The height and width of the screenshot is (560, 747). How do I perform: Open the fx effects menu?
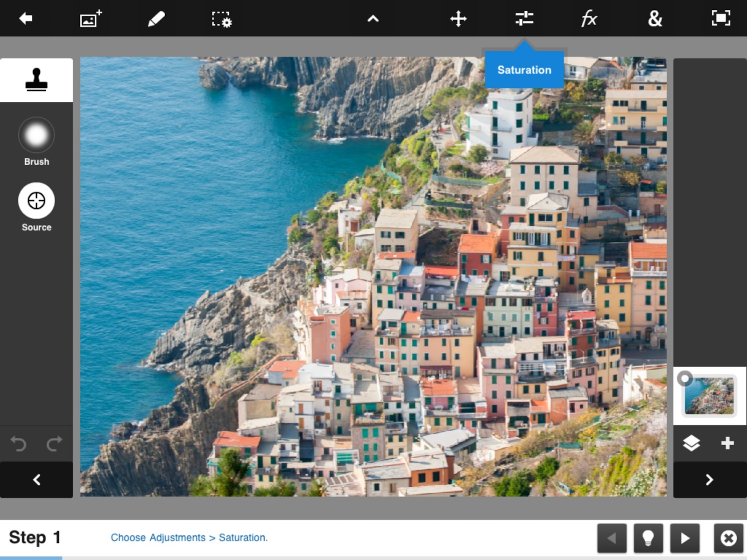tap(589, 19)
